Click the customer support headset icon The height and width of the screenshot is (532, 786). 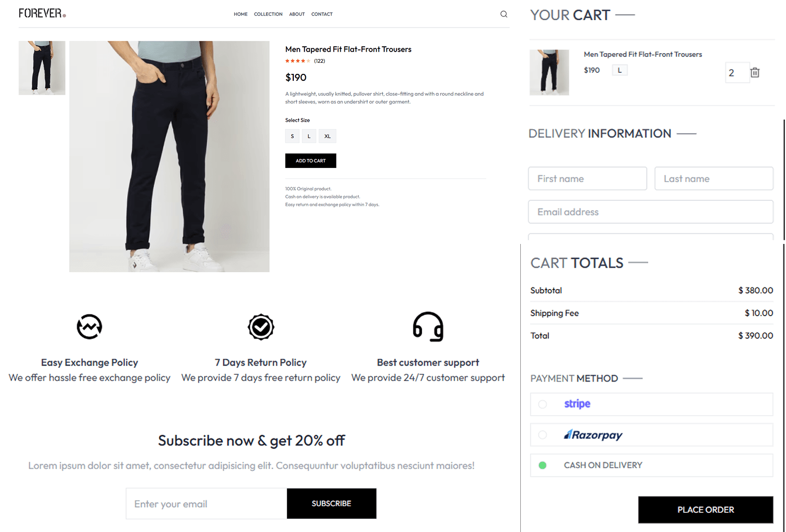(x=428, y=326)
